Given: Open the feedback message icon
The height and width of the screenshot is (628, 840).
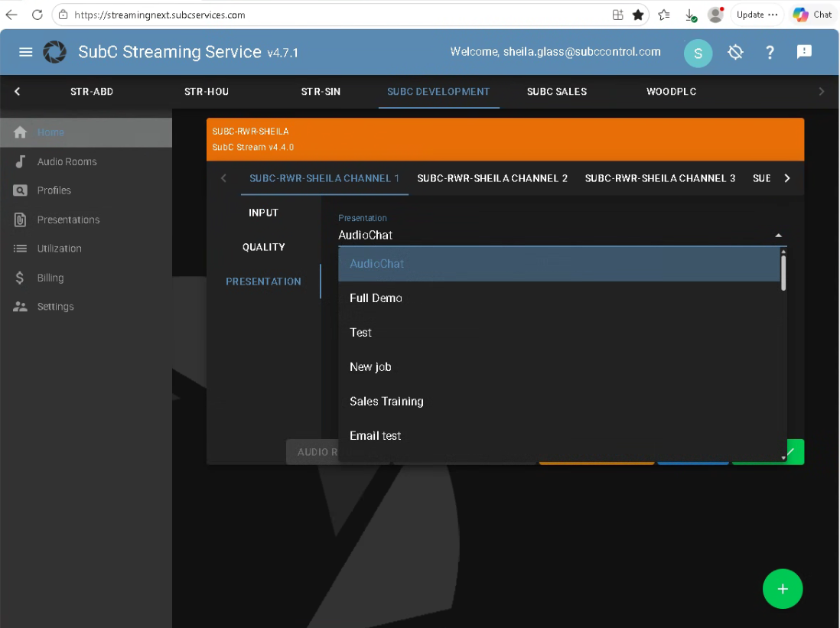Looking at the screenshot, I should pyautogui.click(x=804, y=51).
